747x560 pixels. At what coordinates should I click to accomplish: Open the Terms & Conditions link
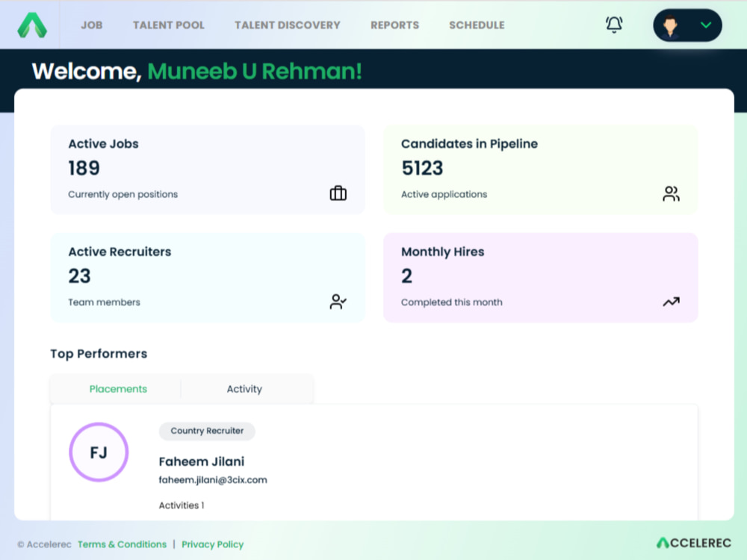pyautogui.click(x=123, y=544)
